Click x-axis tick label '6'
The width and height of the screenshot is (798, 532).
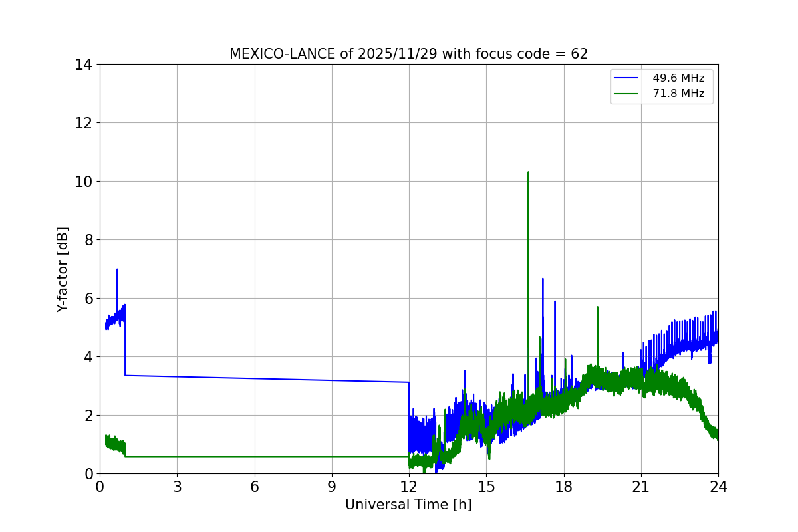coord(255,487)
